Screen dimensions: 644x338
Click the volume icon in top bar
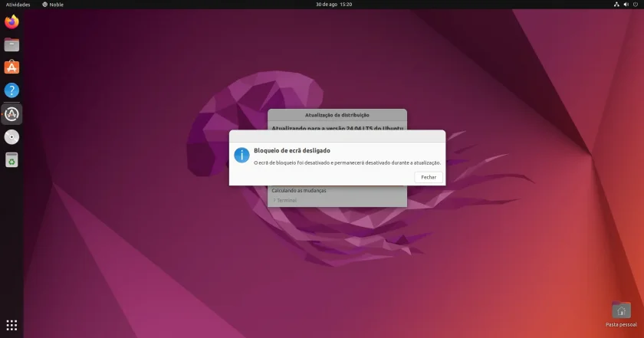pyautogui.click(x=626, y=5)
